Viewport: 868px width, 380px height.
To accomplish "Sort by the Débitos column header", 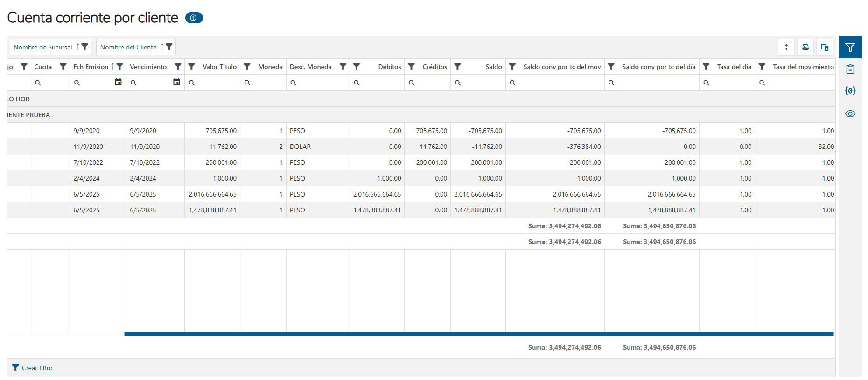I will (x=389, y=67).
